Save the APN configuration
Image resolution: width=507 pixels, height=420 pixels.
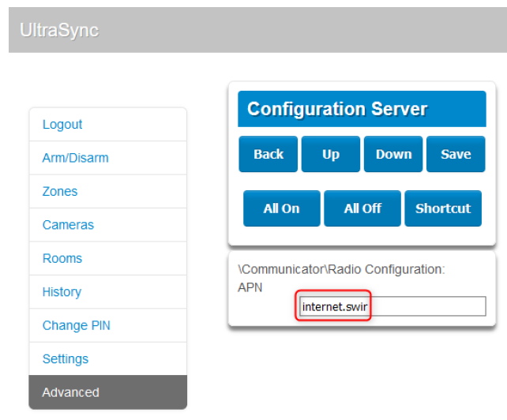tap(456, 154)
